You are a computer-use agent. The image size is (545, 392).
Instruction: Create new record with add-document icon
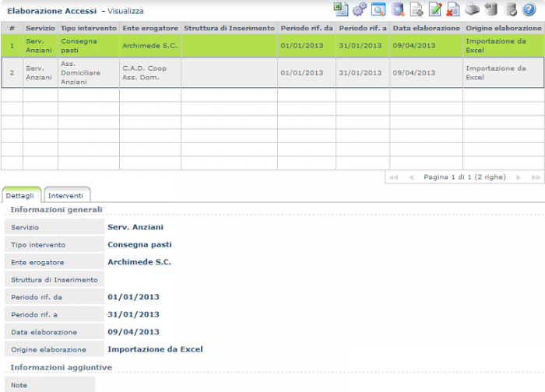point(417,9)
